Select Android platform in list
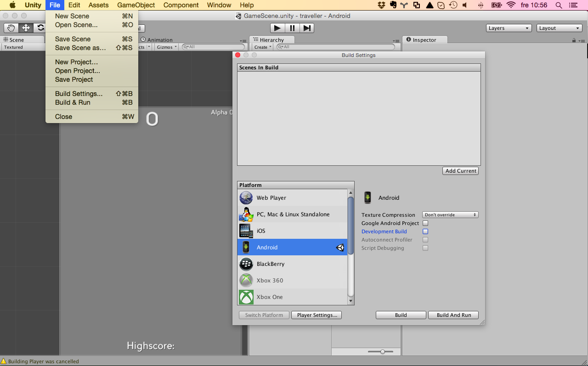Viewport: 588px width, 366px height. tap(293, 248)
